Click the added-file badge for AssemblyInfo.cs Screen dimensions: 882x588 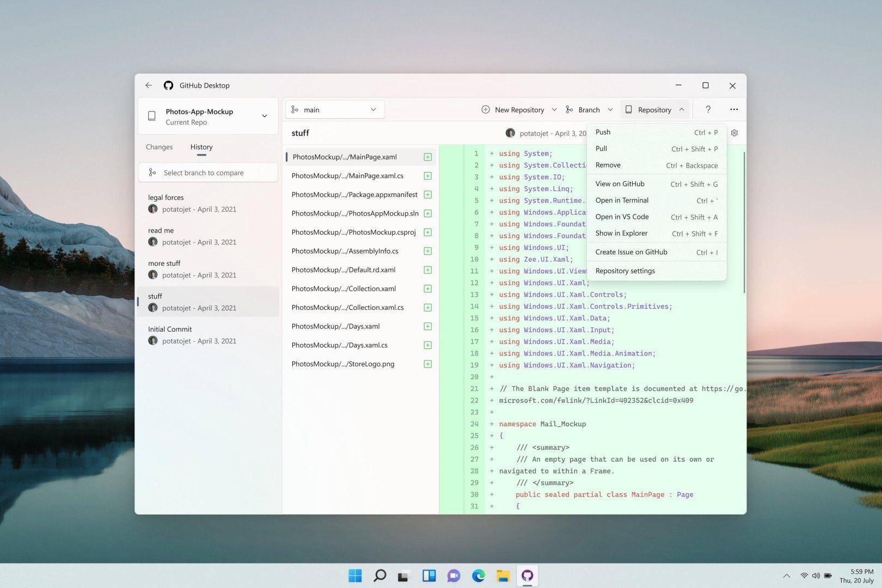[428, 251]
